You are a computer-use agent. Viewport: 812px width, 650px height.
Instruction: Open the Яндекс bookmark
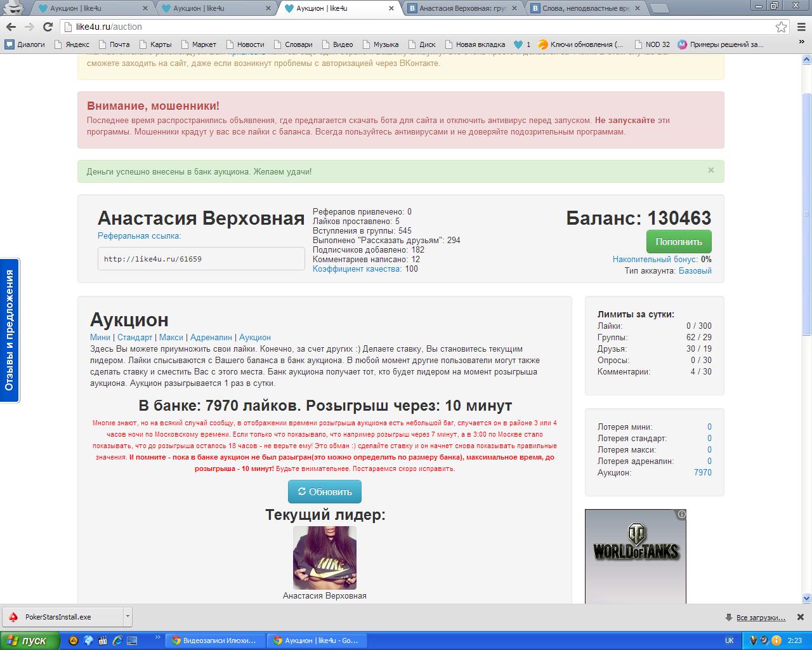tap(71, 44)
